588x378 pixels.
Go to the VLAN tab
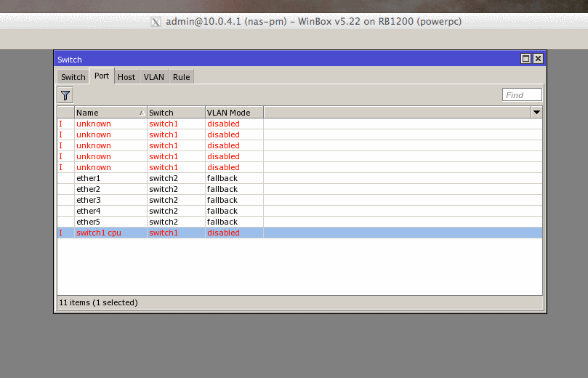tap(154, 77)
